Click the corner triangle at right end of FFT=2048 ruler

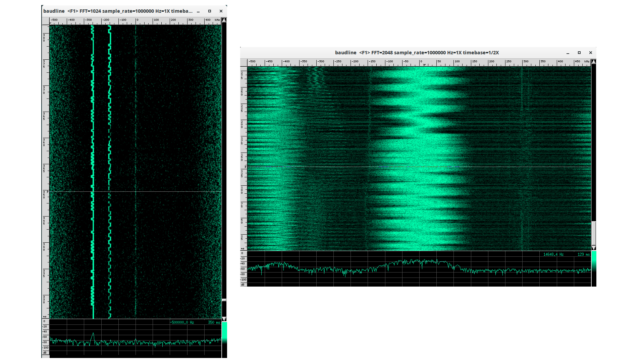point(593,62)
